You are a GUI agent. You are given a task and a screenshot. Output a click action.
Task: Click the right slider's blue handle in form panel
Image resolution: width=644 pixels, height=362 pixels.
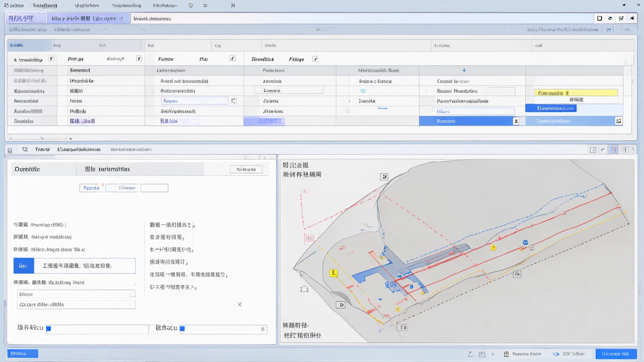pyautogui.click(x=183, y=329)
